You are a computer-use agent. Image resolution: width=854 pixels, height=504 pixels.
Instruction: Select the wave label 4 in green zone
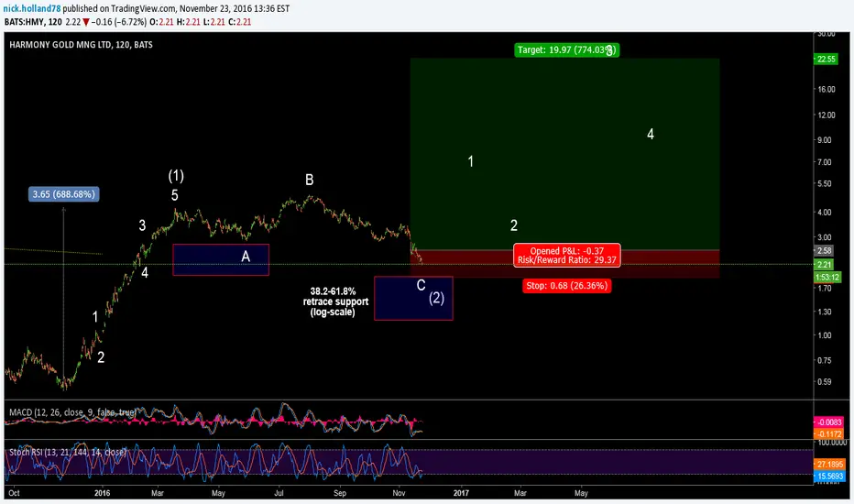pyautogui.click(x=651, y=134)
